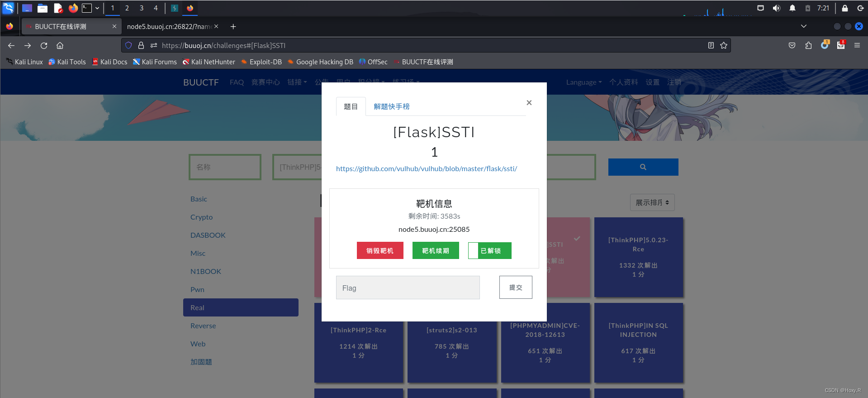
Task: Expand the 链接 navigation dropdown
Action: (x=297, y=82)
